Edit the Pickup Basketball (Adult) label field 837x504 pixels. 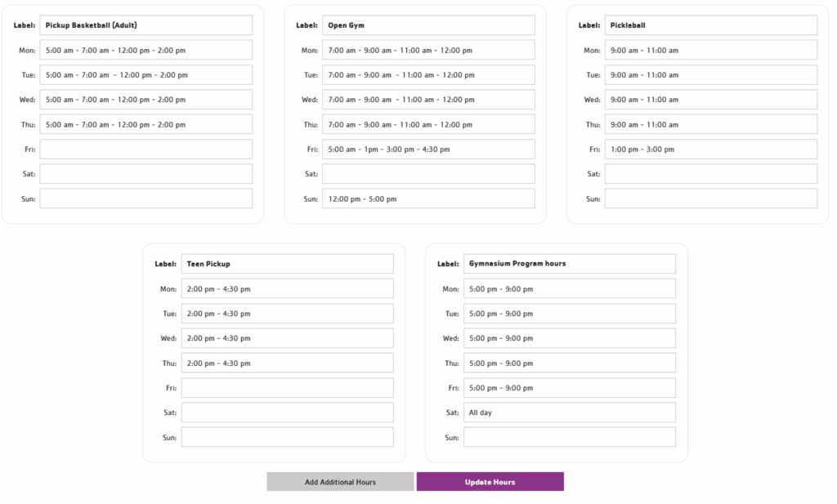click(146, 25)
